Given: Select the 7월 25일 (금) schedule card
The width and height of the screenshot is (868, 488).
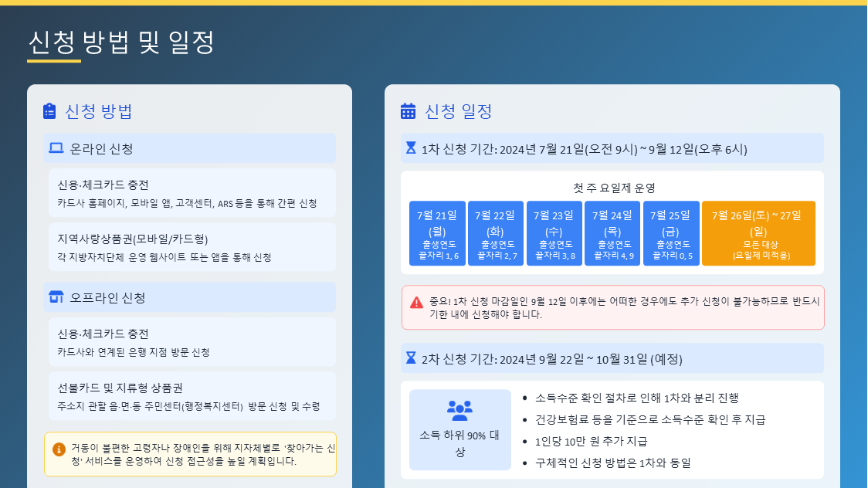Looking at the screenshot, I should (x=671, y=233).
